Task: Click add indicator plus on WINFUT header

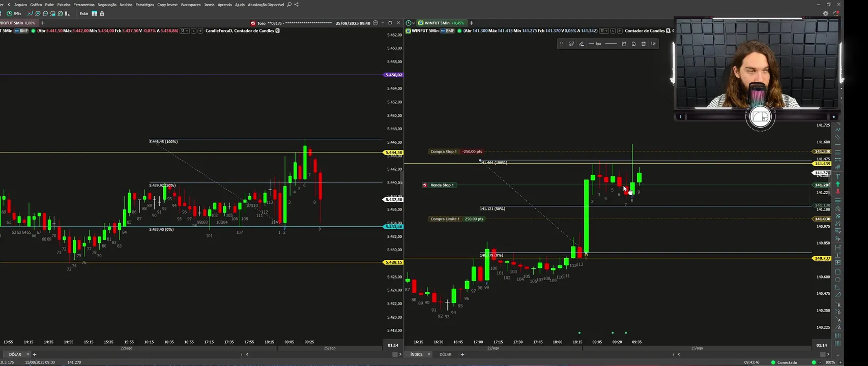Action: click(620, 30)
